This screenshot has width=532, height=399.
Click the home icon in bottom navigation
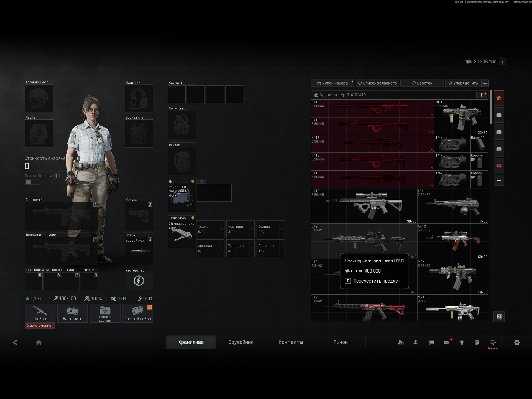[39, 342]
